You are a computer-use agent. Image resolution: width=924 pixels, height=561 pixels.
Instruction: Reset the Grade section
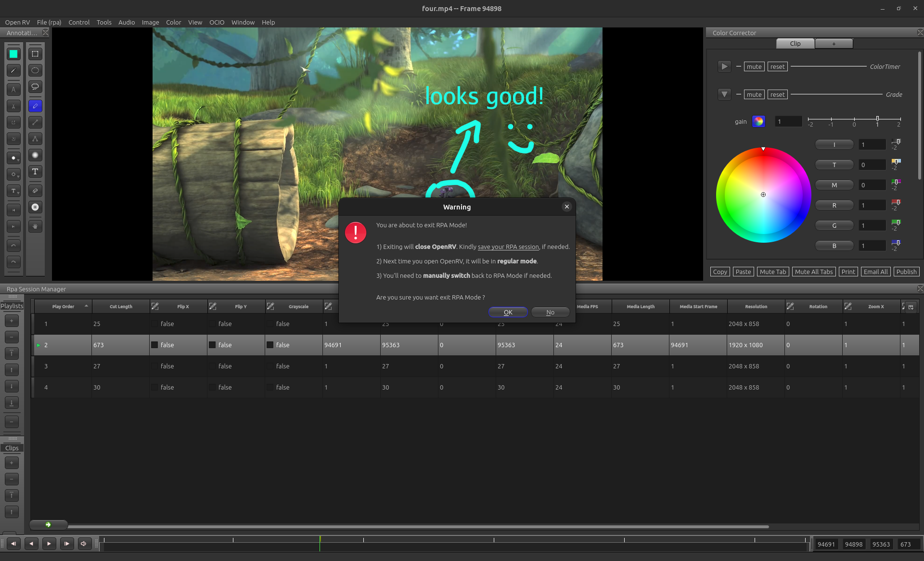coord(777,94)
